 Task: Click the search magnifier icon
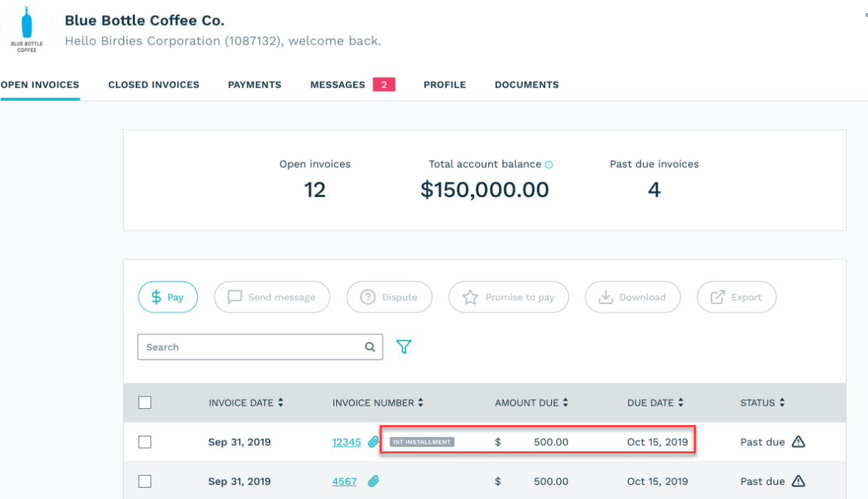(x=370, y=347)
